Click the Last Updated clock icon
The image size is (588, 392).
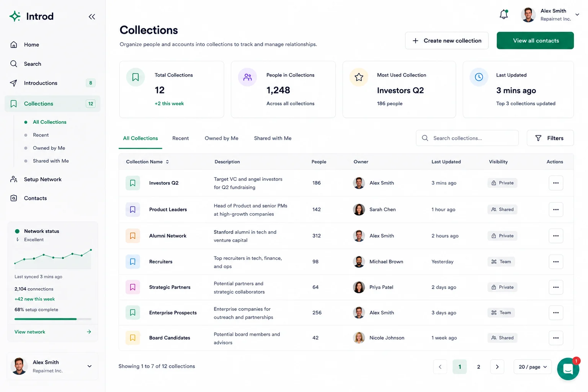click(479, 77)
